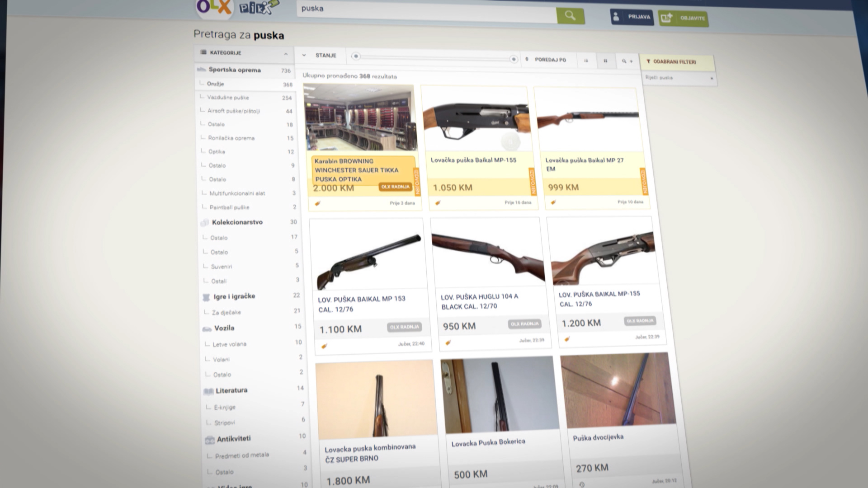The width and height of the screenshot is (868, 488).
Task: Focus the search field containing 'puska'
Action: (427, 12)
